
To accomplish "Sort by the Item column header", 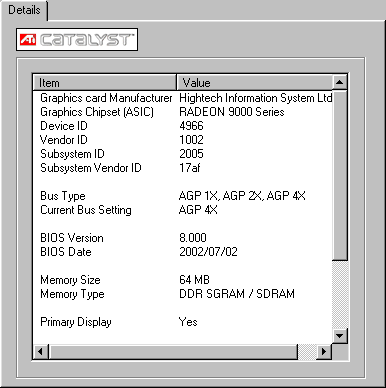I will pos(104,82).
